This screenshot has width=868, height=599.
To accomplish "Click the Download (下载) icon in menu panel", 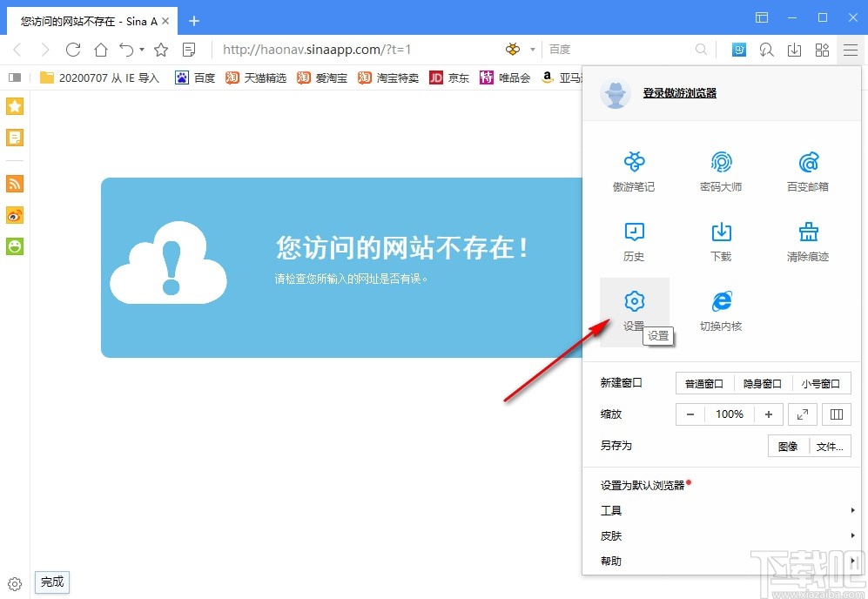I will pos(721,239).
